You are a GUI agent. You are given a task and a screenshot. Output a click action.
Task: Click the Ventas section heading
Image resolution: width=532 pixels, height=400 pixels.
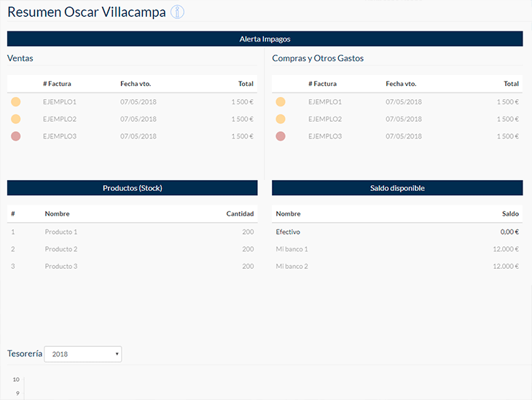(x=20, y=58)
